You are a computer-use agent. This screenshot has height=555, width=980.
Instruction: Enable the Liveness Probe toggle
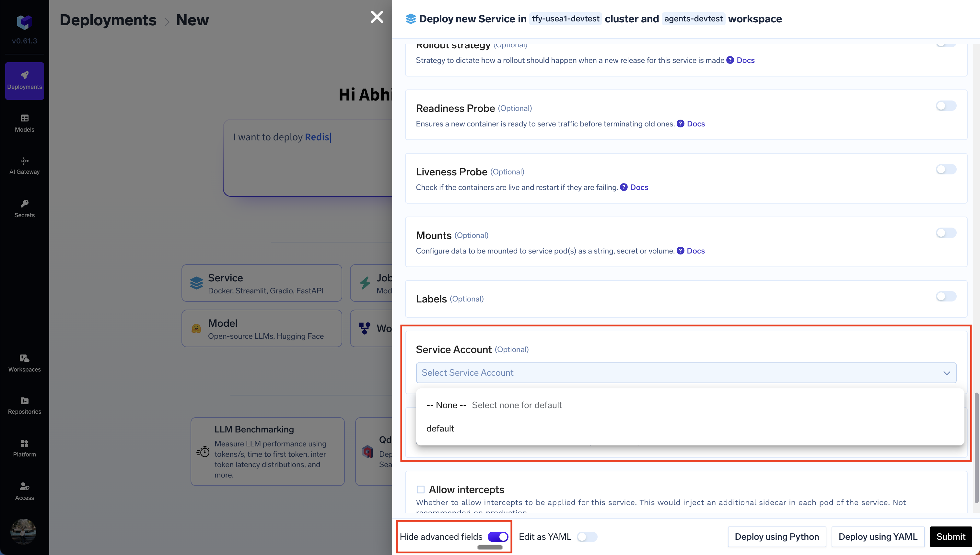point(946,169)
